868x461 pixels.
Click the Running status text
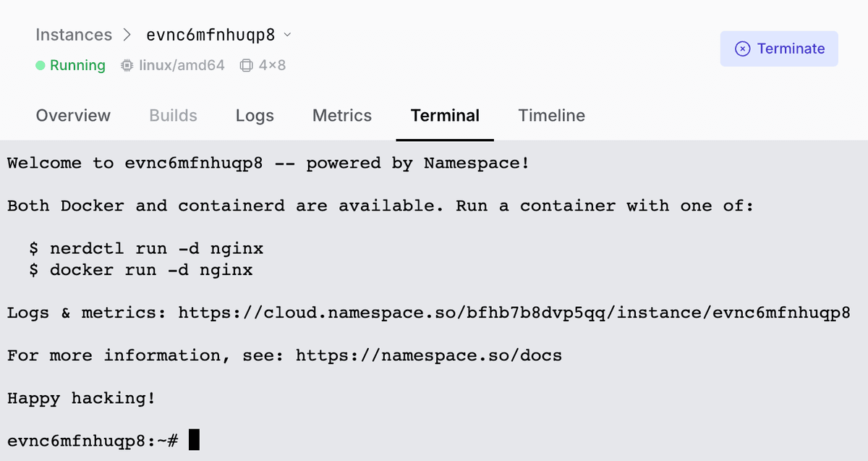point(77,66)
